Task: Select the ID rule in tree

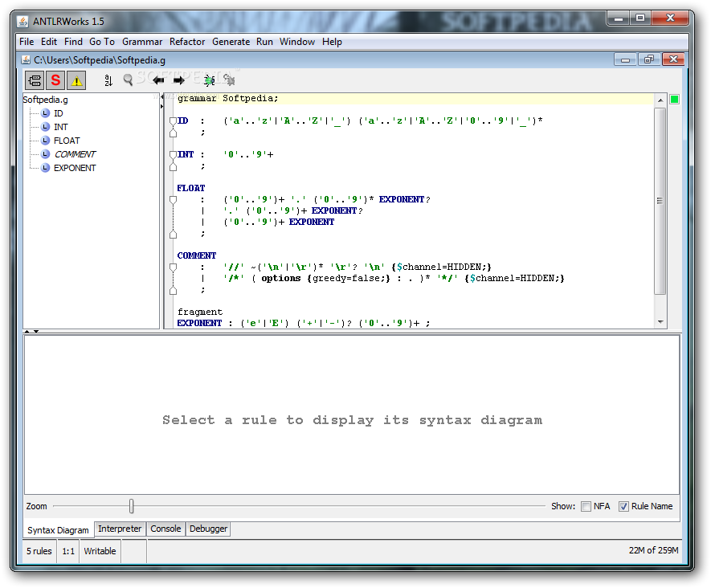Action: click(x=58, y=113)
